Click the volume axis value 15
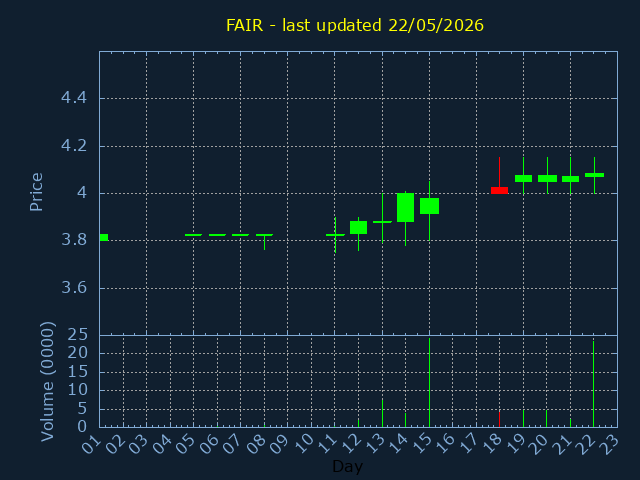Viewport: 640px width, 480px height. pyautogui.click(x=78, y=372)
